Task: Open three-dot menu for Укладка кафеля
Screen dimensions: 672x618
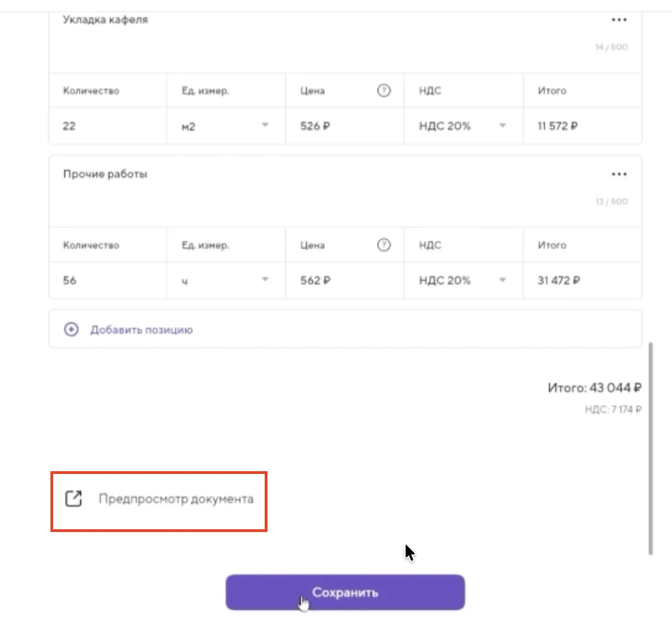Action: [619, 20]
